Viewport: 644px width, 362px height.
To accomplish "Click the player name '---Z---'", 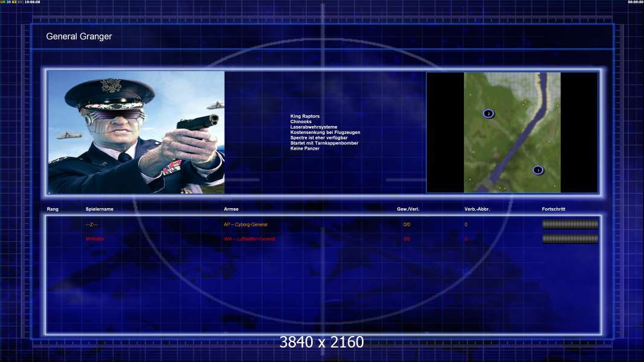I will pos(92,224).
